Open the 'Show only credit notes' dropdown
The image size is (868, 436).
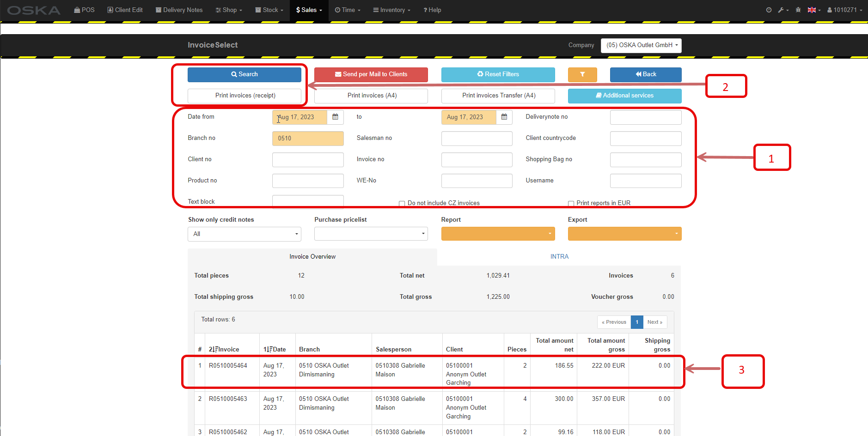[x=245, y=234]
